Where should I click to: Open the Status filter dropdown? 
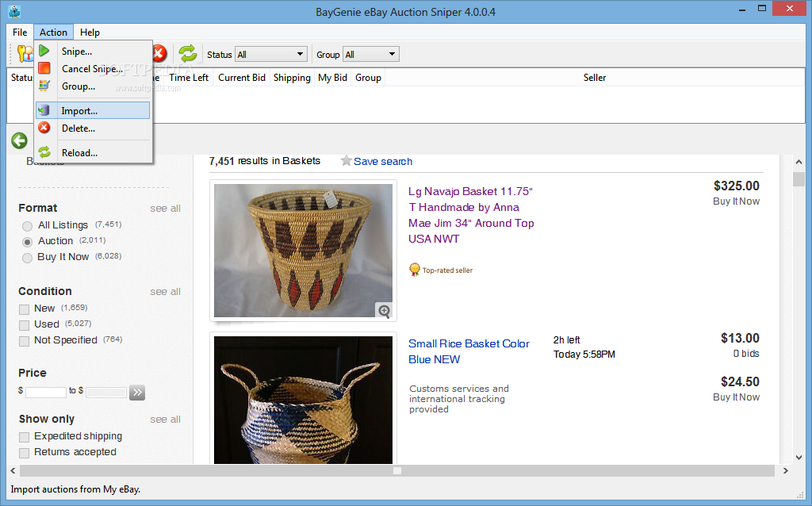pos(271,55)
